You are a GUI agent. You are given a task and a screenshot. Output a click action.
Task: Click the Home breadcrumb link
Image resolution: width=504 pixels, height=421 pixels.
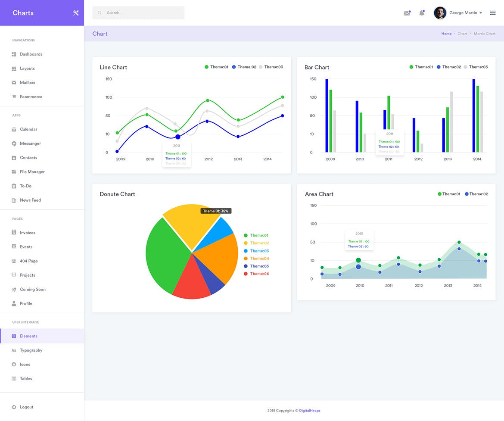(x=446, y=34)
